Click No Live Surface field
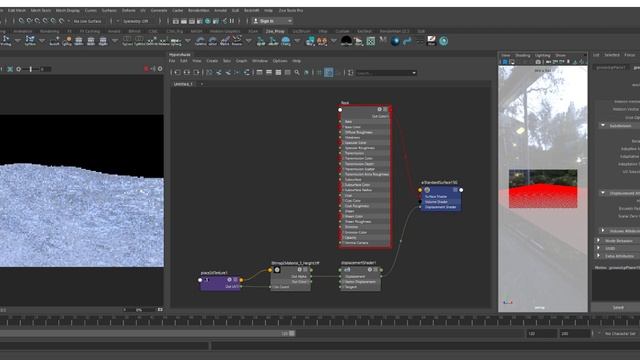 tap(87, 21)
